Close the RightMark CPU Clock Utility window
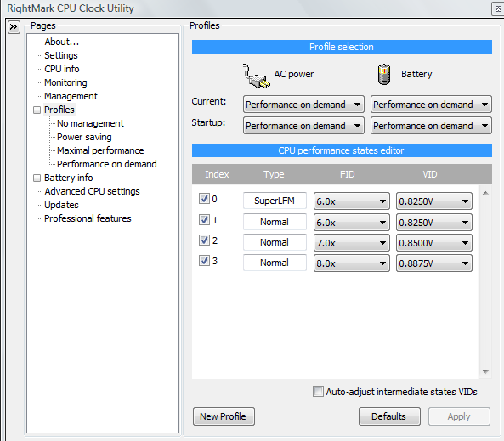The width and height of the screenshot is (504, 441). (x=498, y=8)
